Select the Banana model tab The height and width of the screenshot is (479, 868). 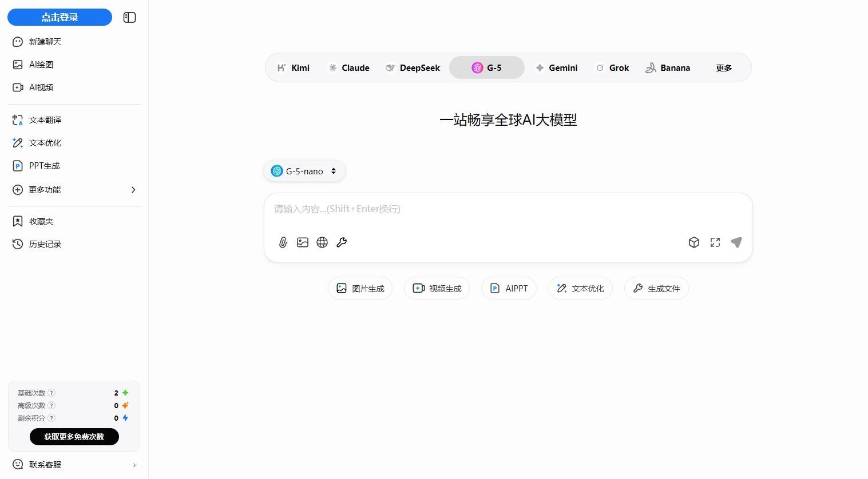[668, 67]
